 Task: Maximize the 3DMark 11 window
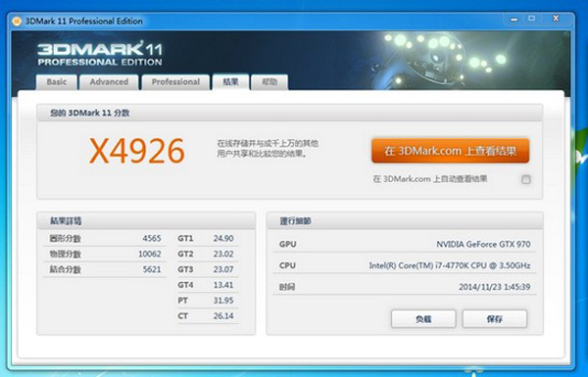tap(532, 19)
